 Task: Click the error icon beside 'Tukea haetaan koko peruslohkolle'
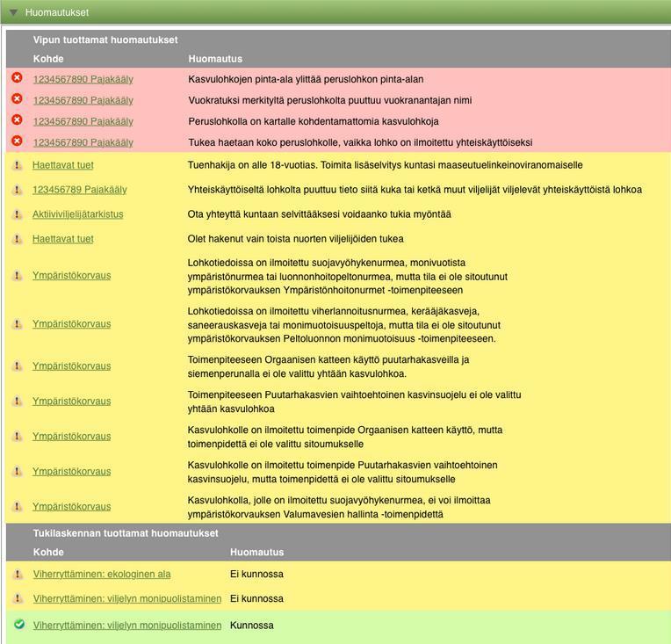click(17, 141)
